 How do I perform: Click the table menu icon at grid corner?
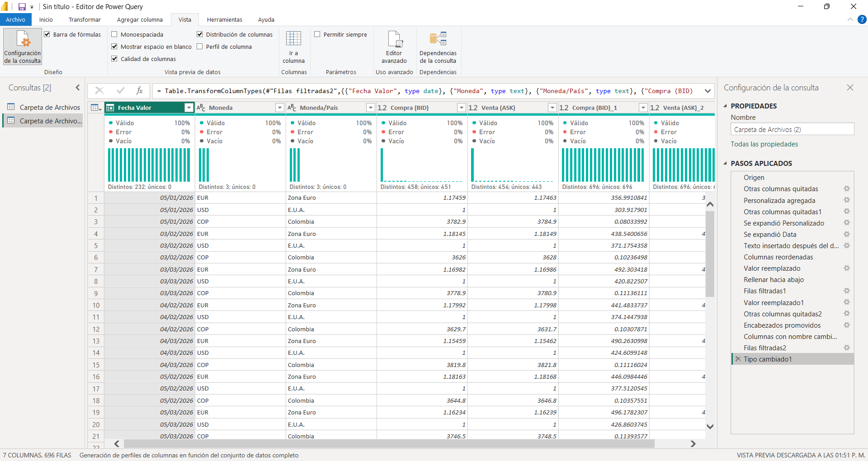click(95, 108)
